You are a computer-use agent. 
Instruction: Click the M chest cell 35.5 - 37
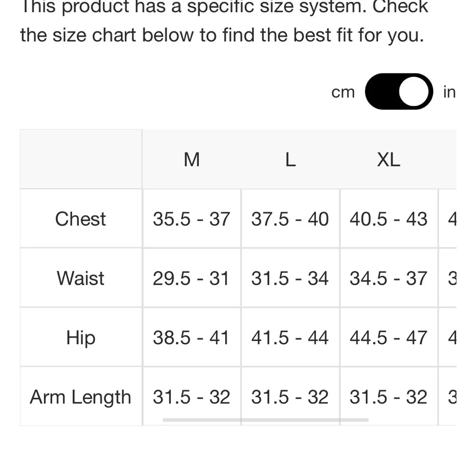pos(191,219)
